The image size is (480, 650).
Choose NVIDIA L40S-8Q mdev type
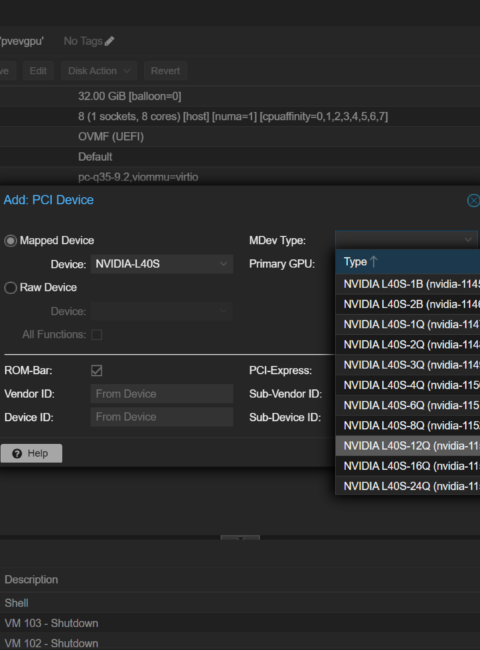coord(407,426)
